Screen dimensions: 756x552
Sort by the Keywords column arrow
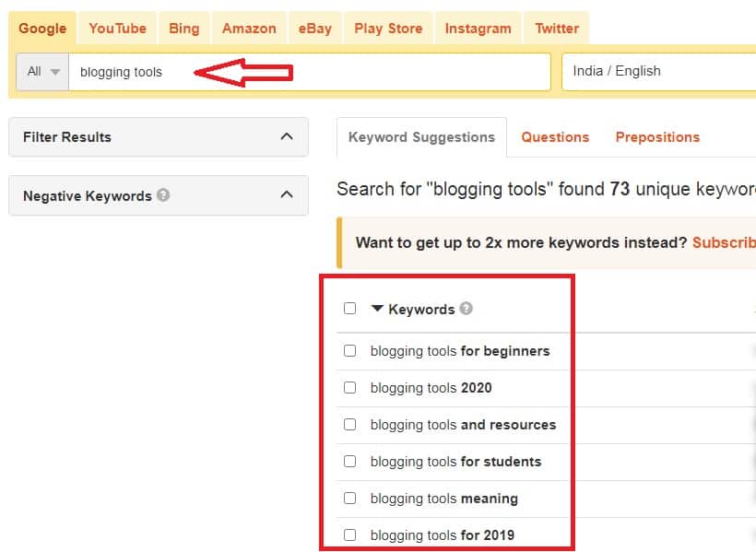[377, 308]
